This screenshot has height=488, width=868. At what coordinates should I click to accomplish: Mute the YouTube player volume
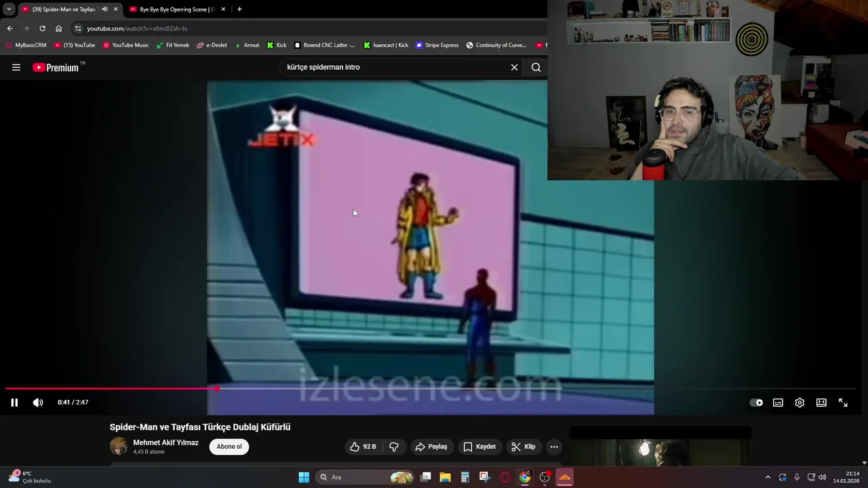(38, 403)
